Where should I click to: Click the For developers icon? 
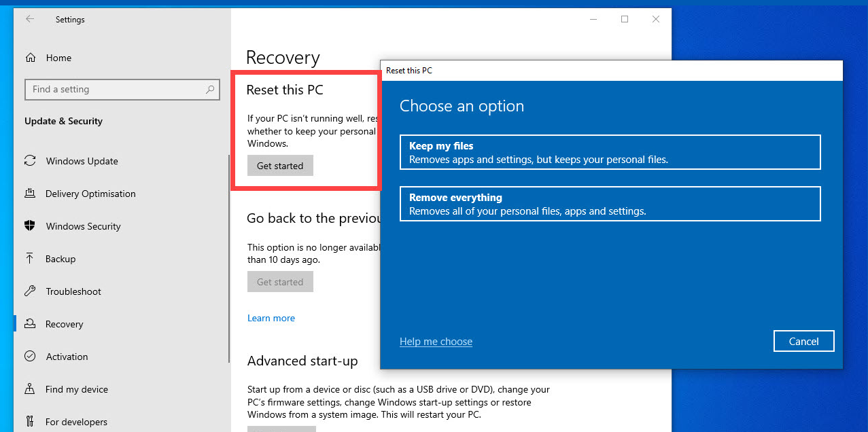(x=30, y=422)
